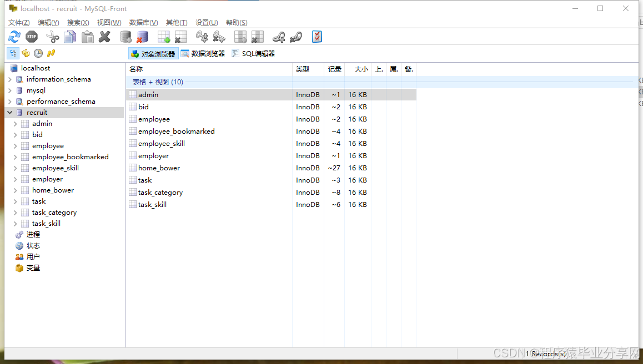Switch to 对象浏览器 tab
The width and height of the screenshot is (643, 364).
point(153,54)
